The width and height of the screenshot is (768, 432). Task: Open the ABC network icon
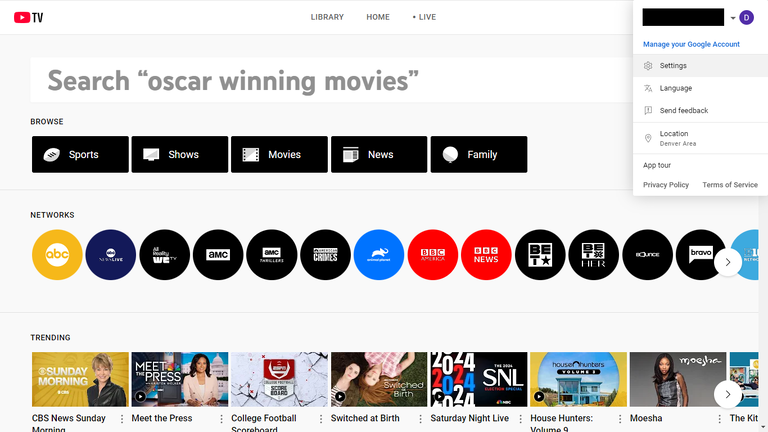pos(57,255)
